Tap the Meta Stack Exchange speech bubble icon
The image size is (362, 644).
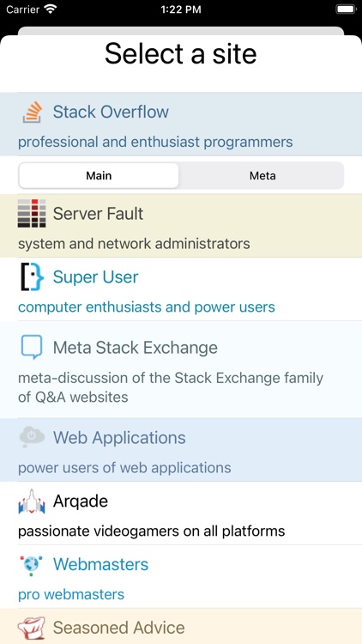[x=32, y=347]
